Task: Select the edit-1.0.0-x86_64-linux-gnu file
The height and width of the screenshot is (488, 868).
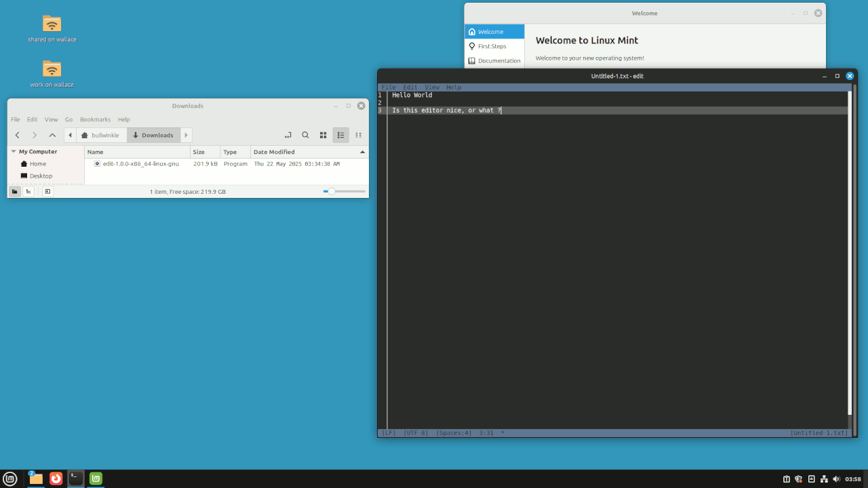Action: tap(141, 164)
